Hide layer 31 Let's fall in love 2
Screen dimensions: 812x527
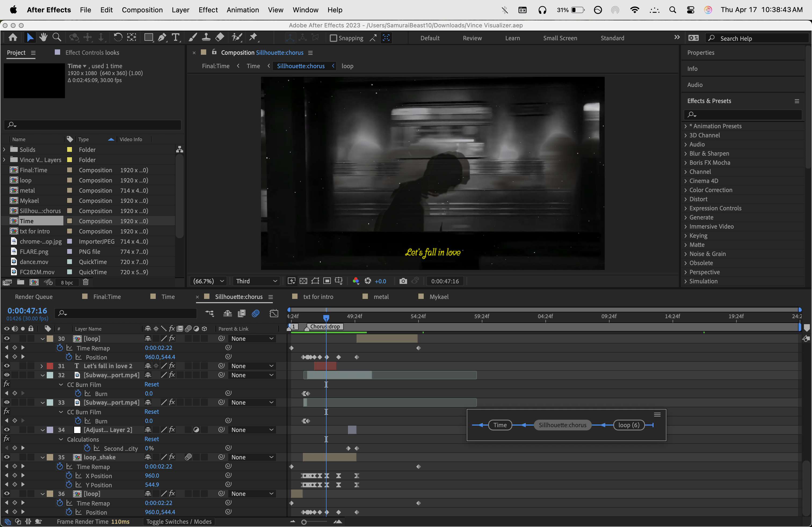[x=6, y=366]
